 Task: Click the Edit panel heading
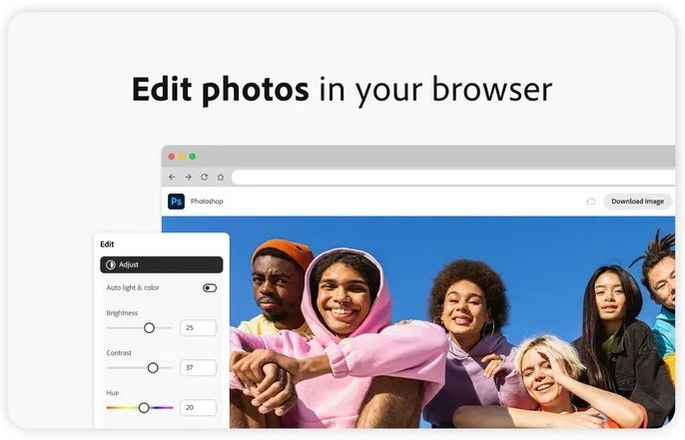point(107,244)
